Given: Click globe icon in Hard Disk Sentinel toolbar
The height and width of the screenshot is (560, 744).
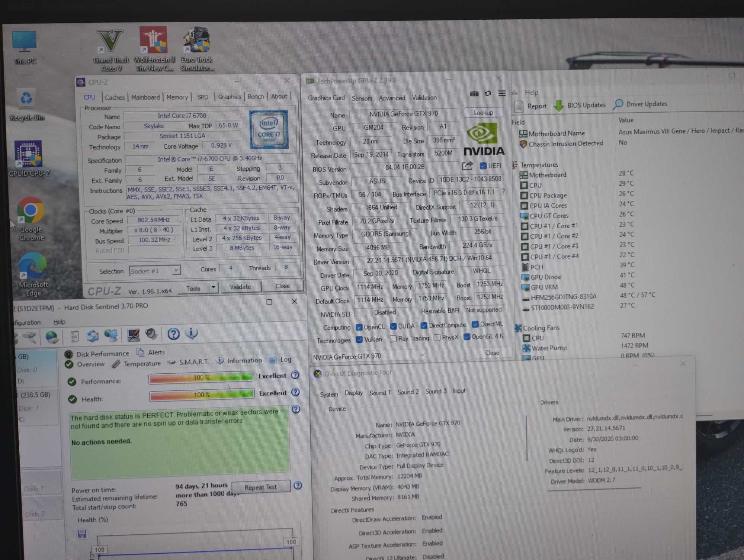Looking at the screenshot, I should point(52,337).
